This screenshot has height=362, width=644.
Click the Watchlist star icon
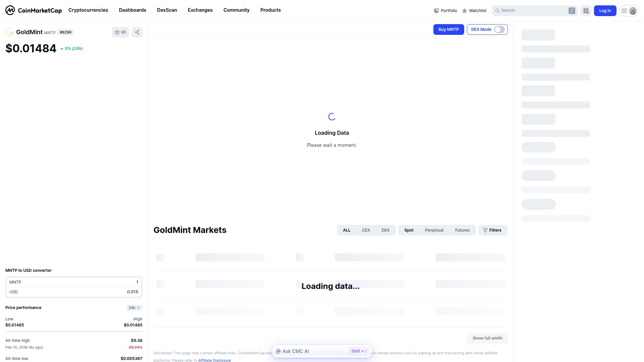coord(464,10)
